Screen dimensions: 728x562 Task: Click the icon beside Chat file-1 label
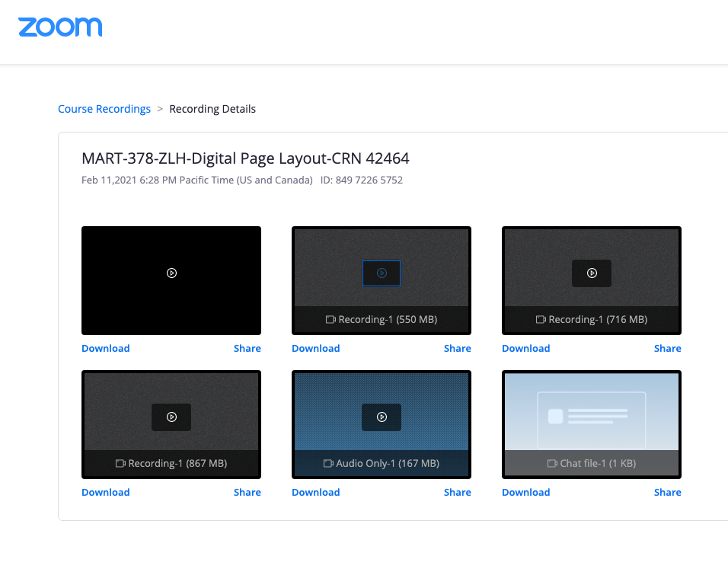tap(552, 464)
